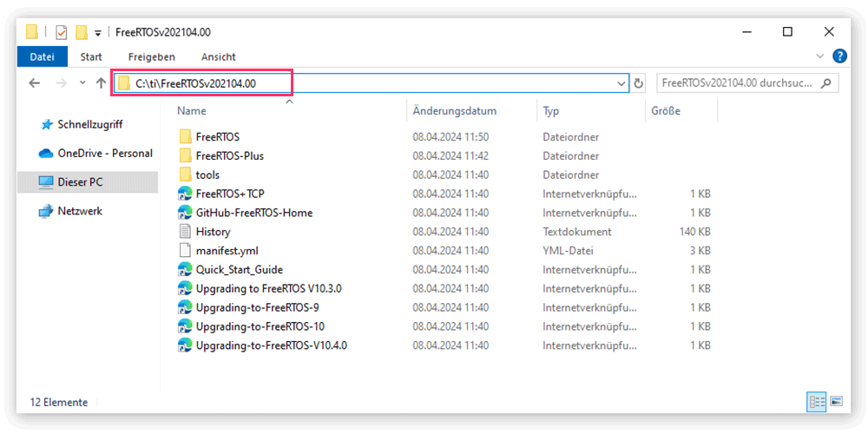Viewport: 868px width, 434px height.
Task: Refresh the current folder view
Action: pyautogui.click(x=638, y=83)
